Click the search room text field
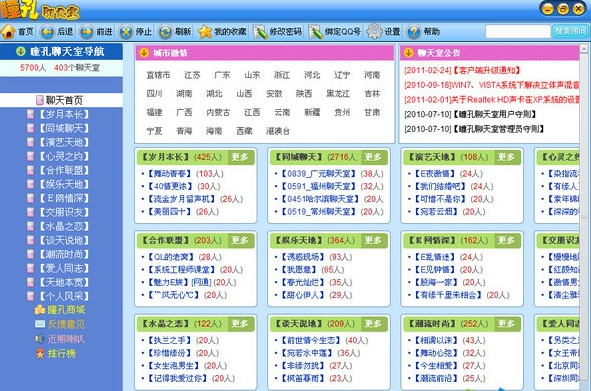Image resolution: width=591 pixels, height=391 pixels. [518, 31]
